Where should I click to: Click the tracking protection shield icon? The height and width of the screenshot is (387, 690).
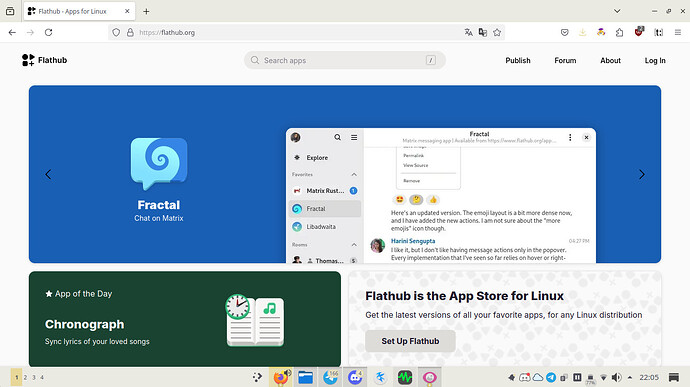116,32
